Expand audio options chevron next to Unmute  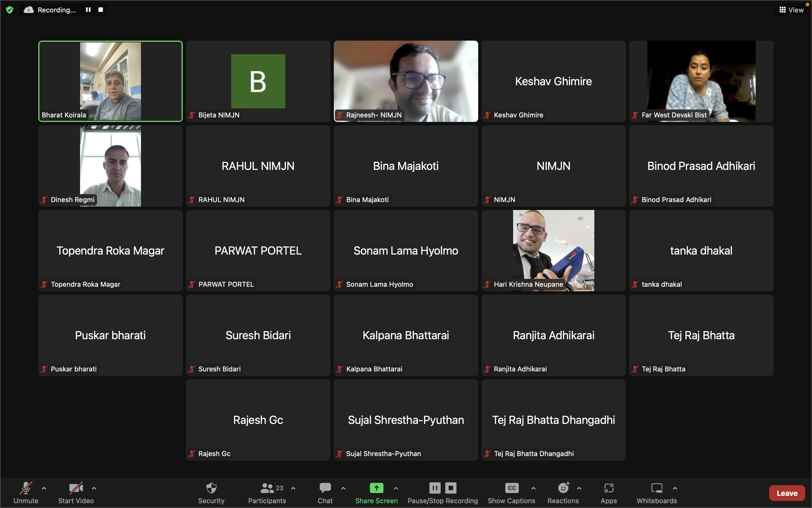[44, 488]
